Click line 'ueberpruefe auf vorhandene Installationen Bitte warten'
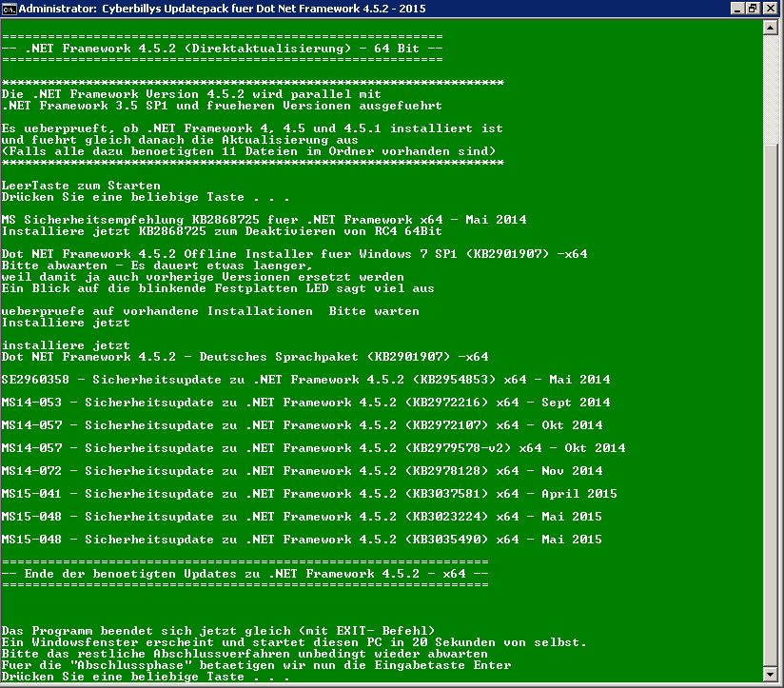The width and height of the screenshot is (784, 688). coord(210,311)
